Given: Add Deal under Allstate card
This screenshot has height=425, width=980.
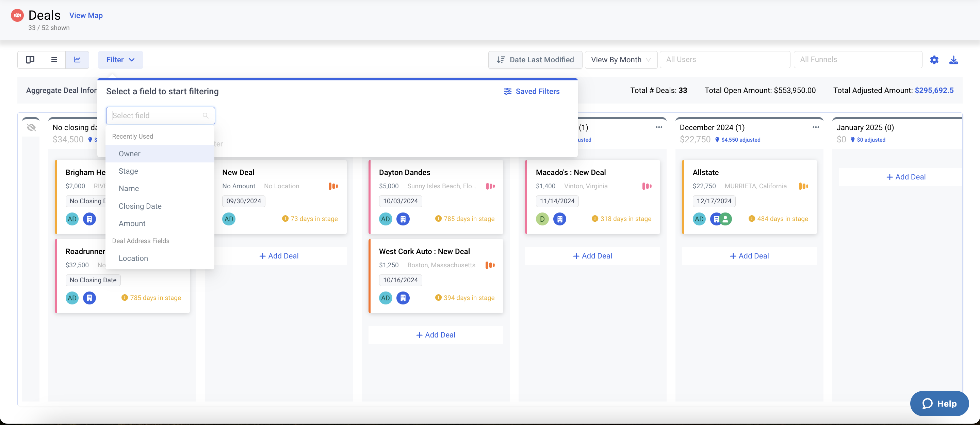Looking at the screenshot, I should [x=749, y=256].
